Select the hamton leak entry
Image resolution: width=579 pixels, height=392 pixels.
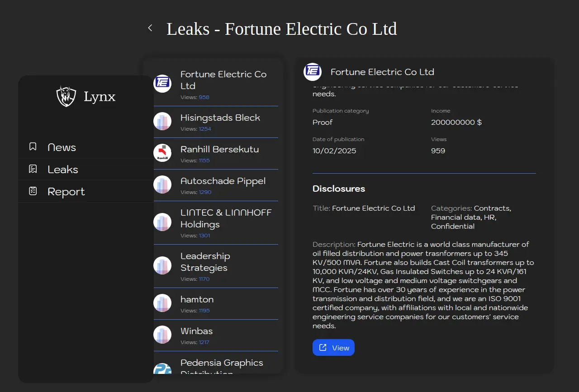[197, 300]
